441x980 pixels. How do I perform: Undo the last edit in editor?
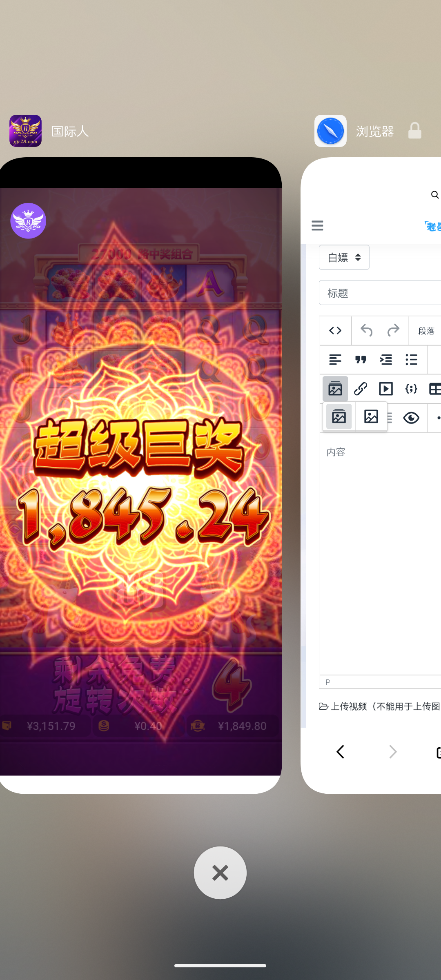(366, 330)
